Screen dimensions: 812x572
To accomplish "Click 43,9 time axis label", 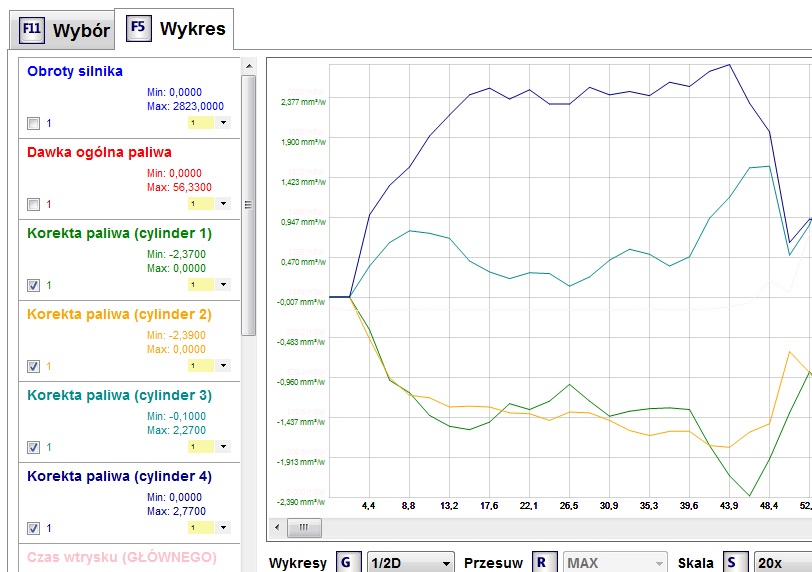I will click(729, 506).
